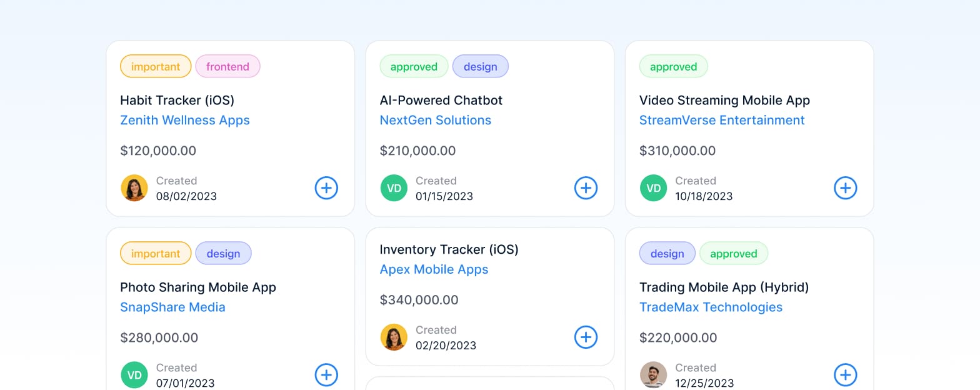Select the Inventory Tracker (iOS) title
Viewport: 980px width, 390px height.
click(x=449, y=250)
